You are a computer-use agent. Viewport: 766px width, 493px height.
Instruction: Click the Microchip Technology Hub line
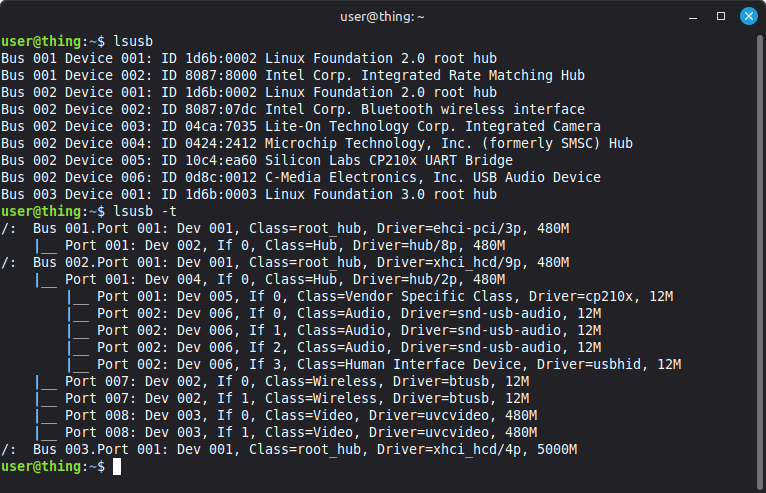click(316, 144)
